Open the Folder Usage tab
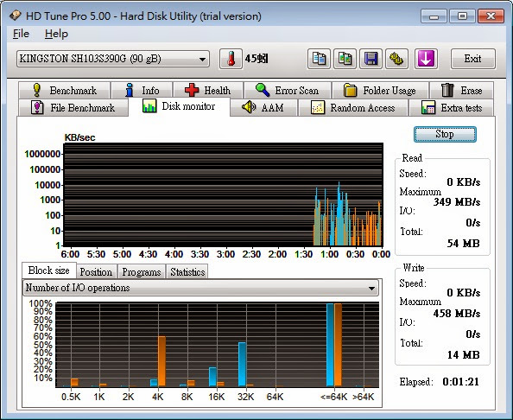Image resolution: width=513 pixels, height=420 pixels. coord(380,90)
